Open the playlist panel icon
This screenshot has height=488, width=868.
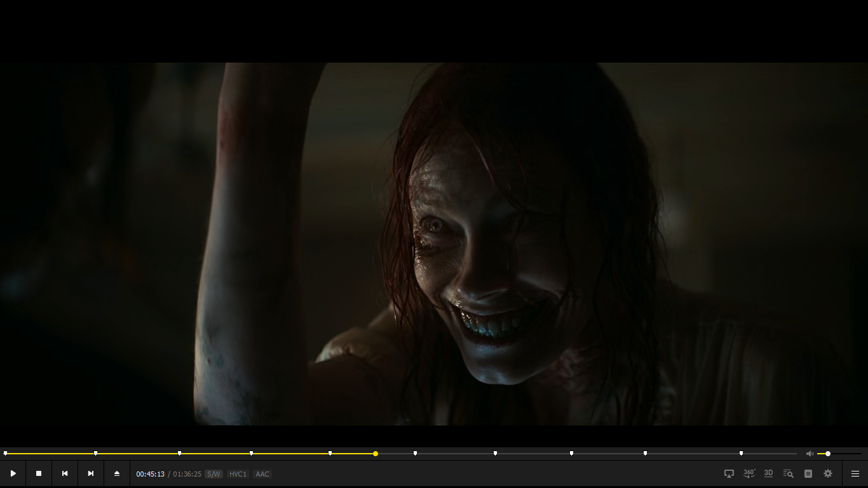[x=808, y=474]
